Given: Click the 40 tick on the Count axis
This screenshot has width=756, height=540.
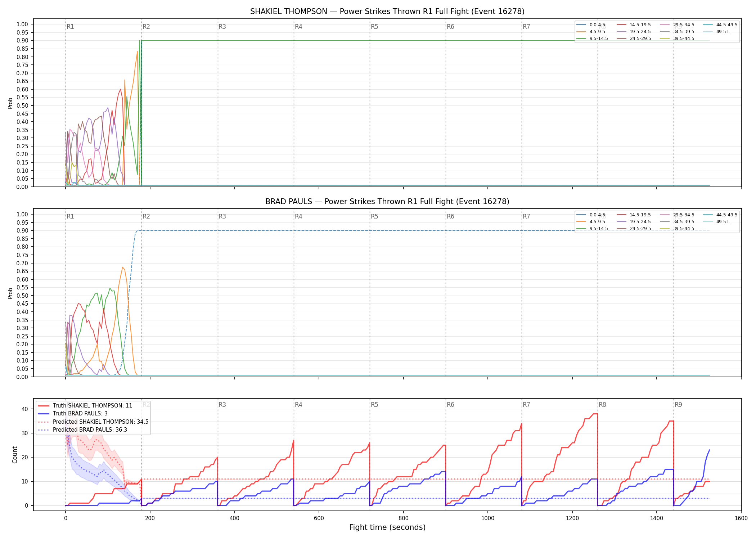Looking at the screenshot, I should (25, 409).
